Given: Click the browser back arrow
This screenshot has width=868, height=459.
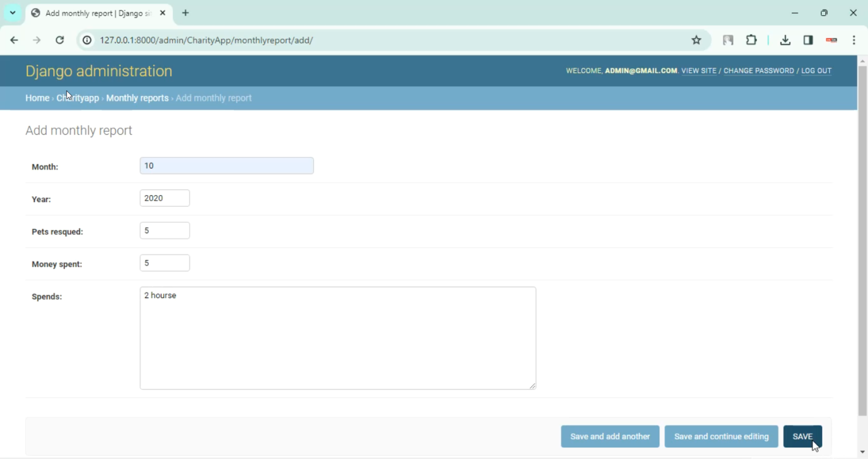Looking at the screenshot, I should point(14,40).
